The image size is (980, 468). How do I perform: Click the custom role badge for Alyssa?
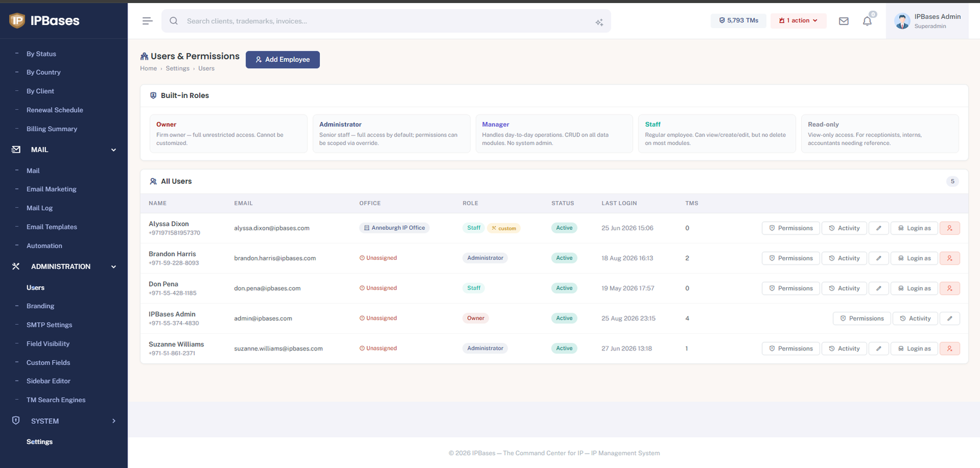[503, 228]
